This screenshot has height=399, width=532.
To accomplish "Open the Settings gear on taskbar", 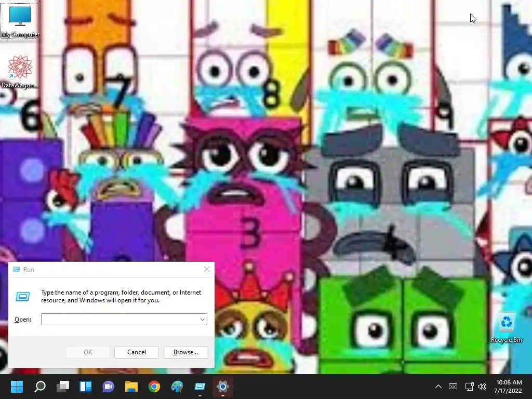I will [x=222, y=387].
